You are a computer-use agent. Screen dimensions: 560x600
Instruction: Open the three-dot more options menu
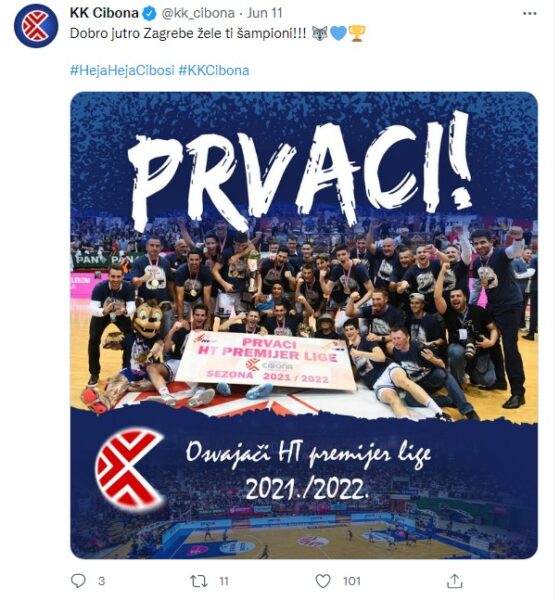click(x=529, y=13)
